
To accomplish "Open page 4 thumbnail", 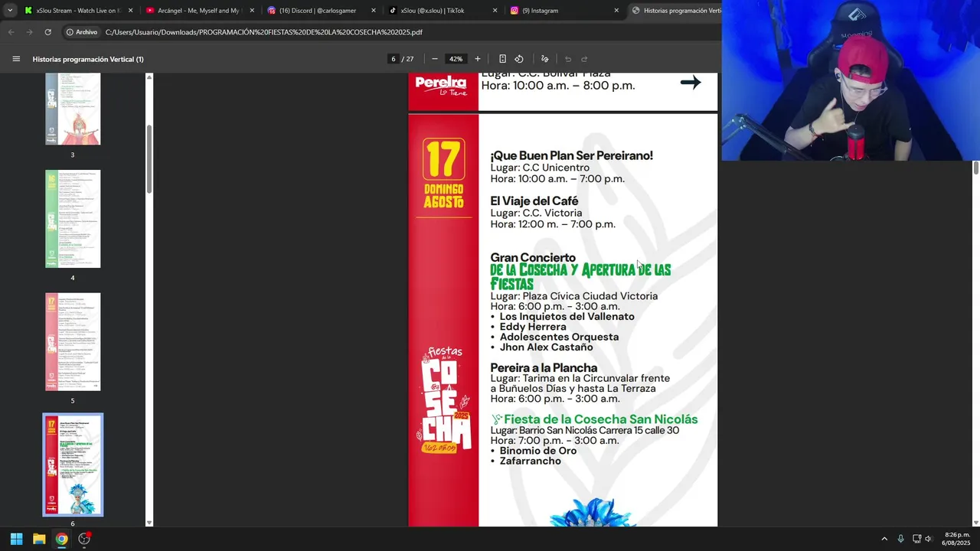I will click(73, 219).
